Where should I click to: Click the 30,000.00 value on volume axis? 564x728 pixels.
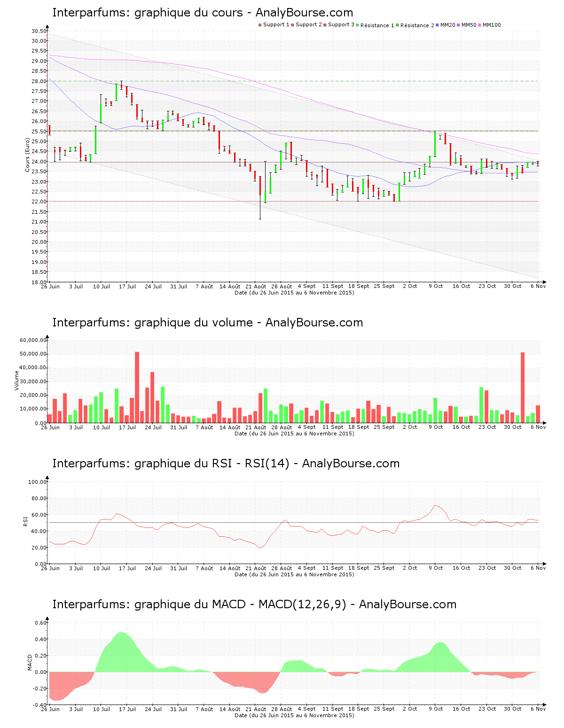coord(33,381)
